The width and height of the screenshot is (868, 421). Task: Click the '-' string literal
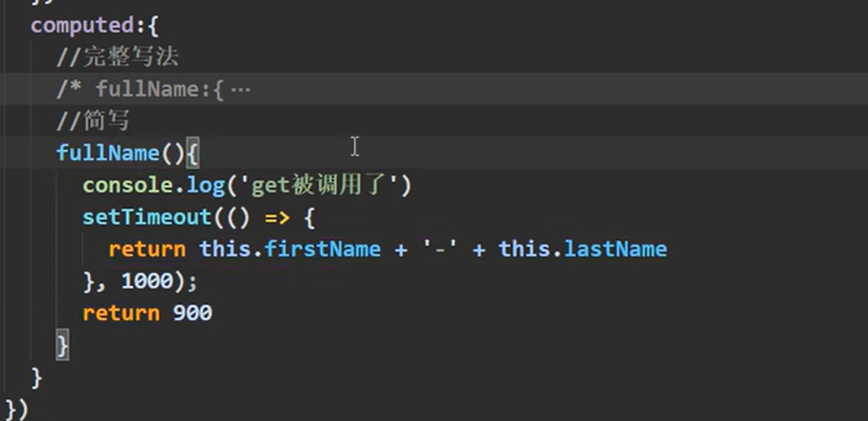440,249
